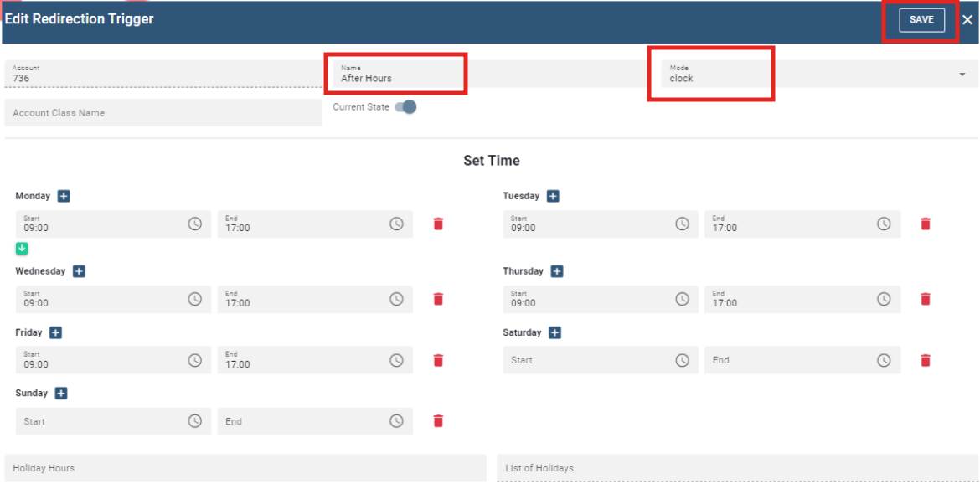Delete Monday's time range with trash icon

pos(438,224)
